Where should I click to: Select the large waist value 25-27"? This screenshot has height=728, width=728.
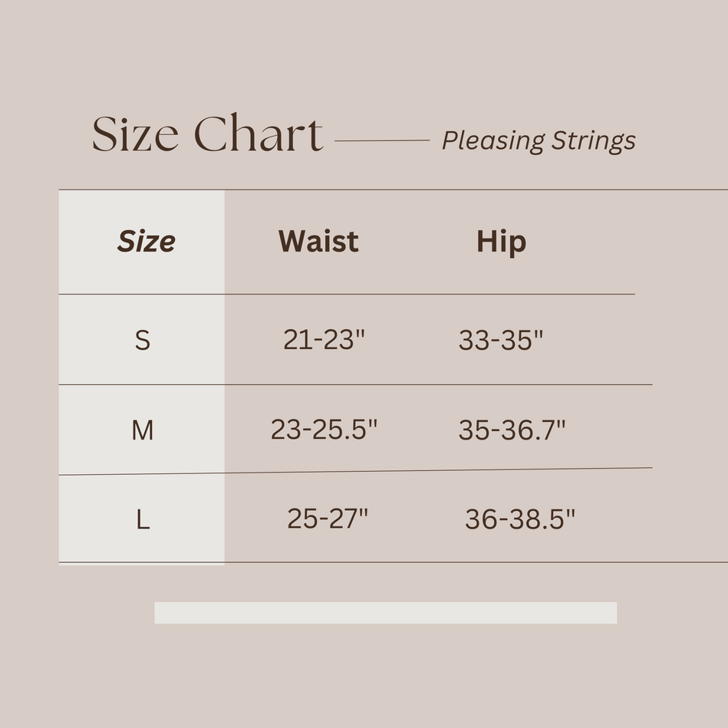[x=328, y=519]
